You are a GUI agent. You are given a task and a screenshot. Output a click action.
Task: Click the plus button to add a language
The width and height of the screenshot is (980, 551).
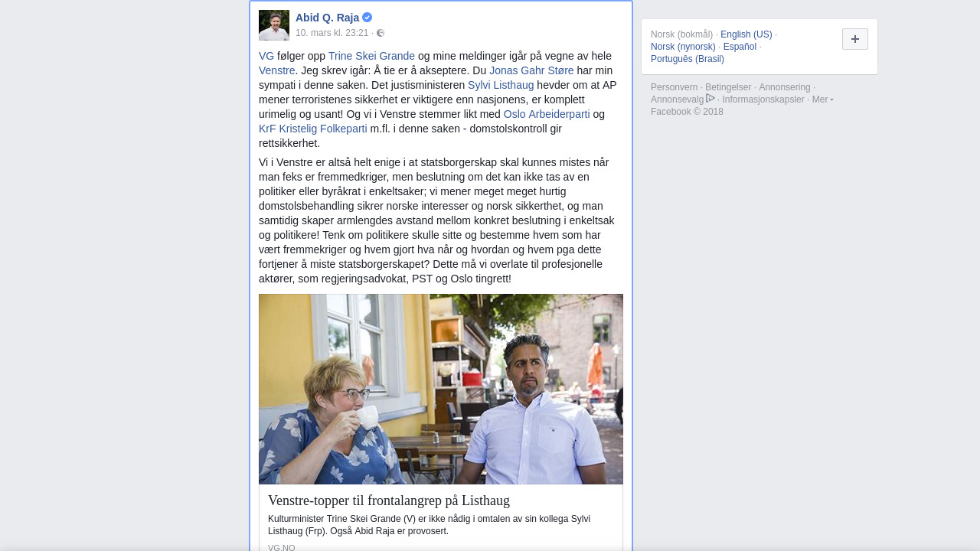855,39
